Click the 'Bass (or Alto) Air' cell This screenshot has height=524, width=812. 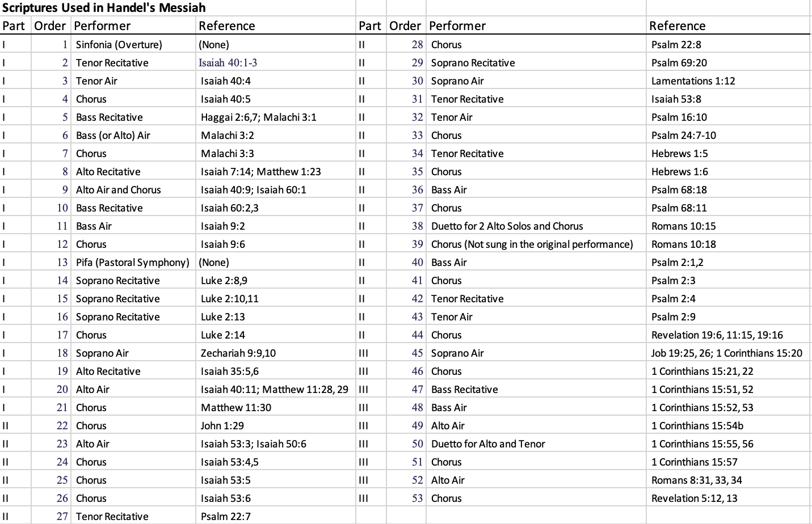click(x=113, y=136)
